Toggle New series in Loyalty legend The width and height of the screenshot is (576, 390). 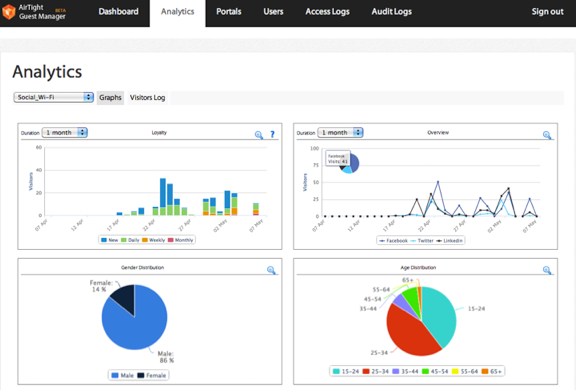109,240
